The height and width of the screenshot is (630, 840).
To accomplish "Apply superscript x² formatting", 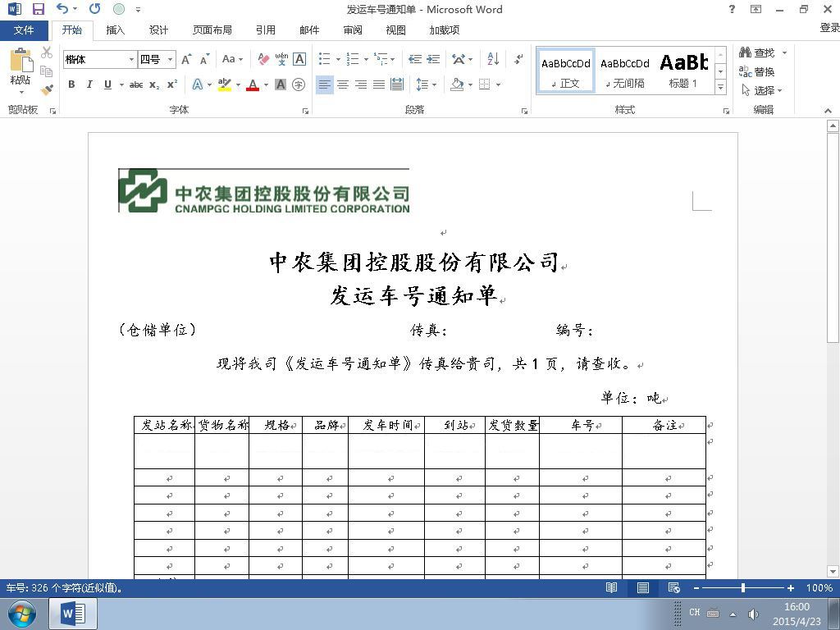I will pyautogui.click(x=172, y=84).
